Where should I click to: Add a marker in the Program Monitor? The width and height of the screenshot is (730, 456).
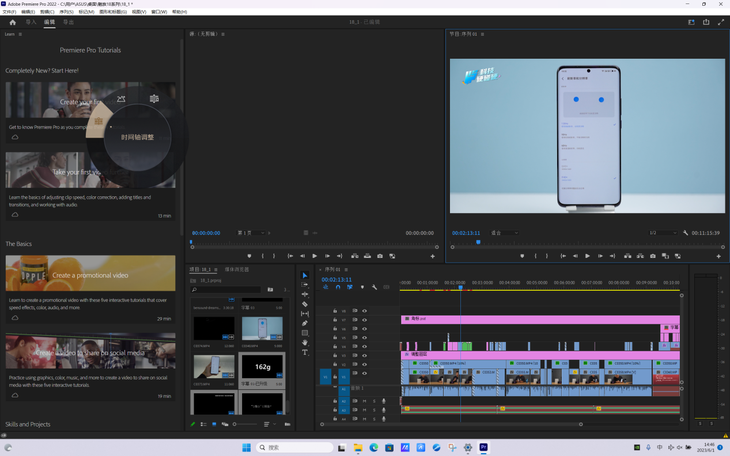[522, 256]
